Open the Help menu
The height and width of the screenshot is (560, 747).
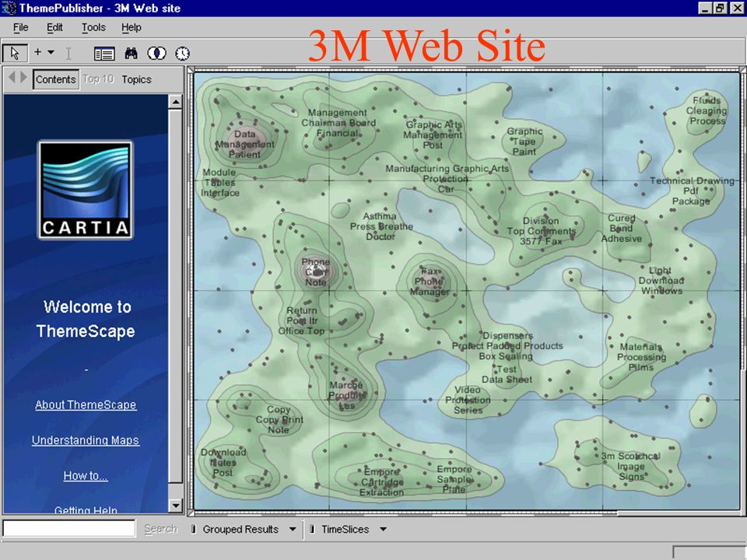point(131,28)
